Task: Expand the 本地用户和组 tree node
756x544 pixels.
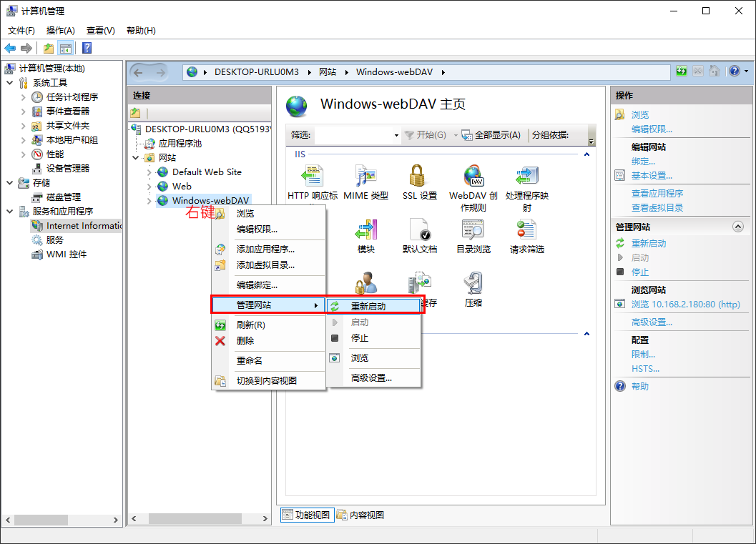Action: [23, 140]
